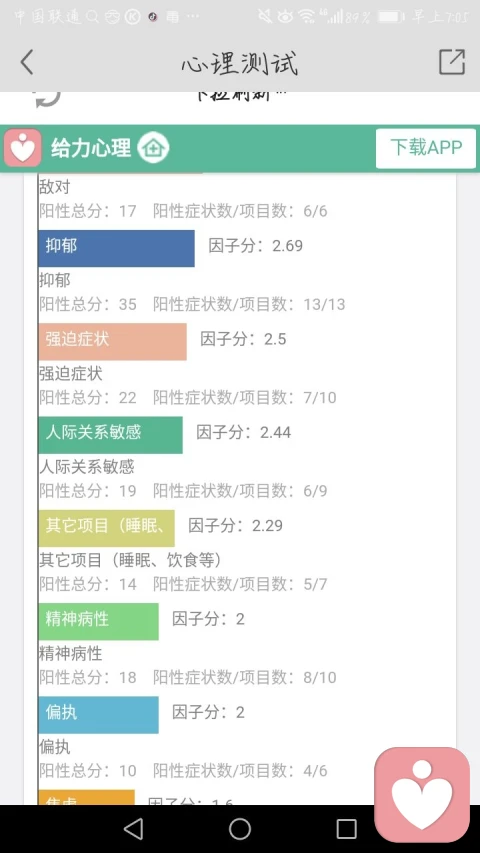Tap the floating pink heart app icon
The image size is (480, 853).
coord(422,794)
